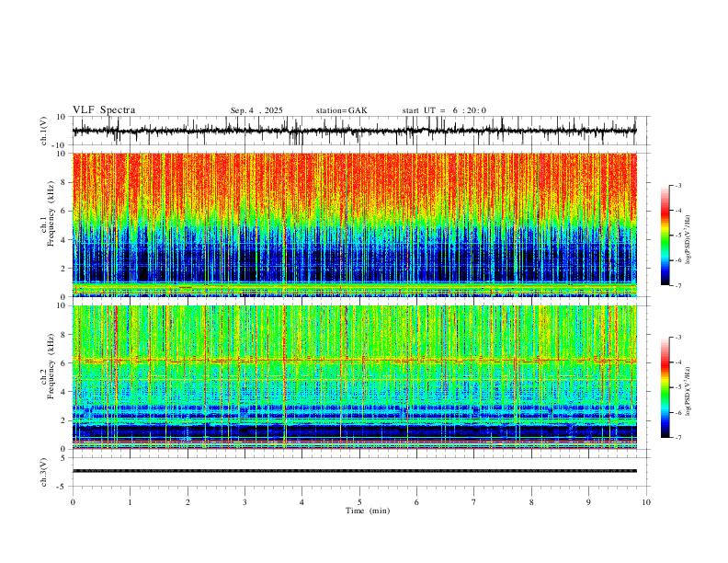Click the 'ch.1(V)' waveform axis label

click(44, 131)
